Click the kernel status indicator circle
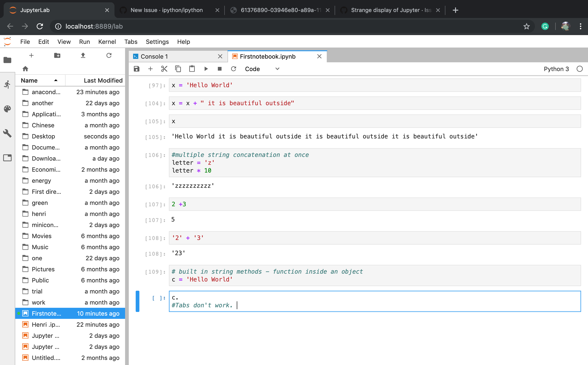The height and width of the screenshot is (365, 588). [580, 69]
